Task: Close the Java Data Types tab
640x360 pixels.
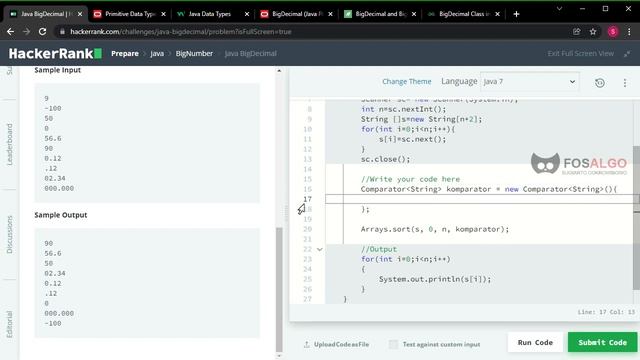Action: [247, 14]
